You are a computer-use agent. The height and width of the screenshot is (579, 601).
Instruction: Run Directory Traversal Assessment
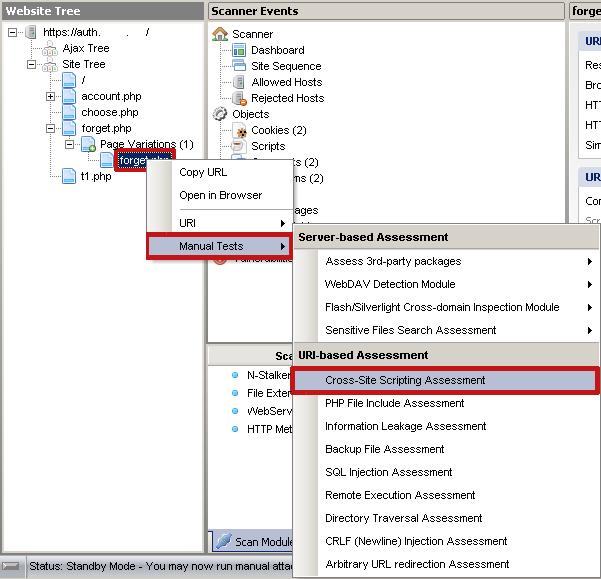click(x=446, y=518)
